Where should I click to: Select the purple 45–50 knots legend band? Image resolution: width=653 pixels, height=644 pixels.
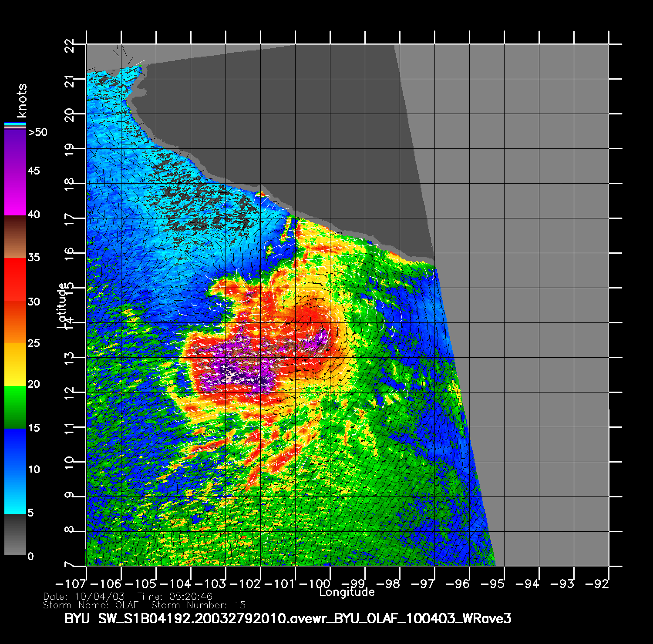pyautogui.click(x=15, y=151)
